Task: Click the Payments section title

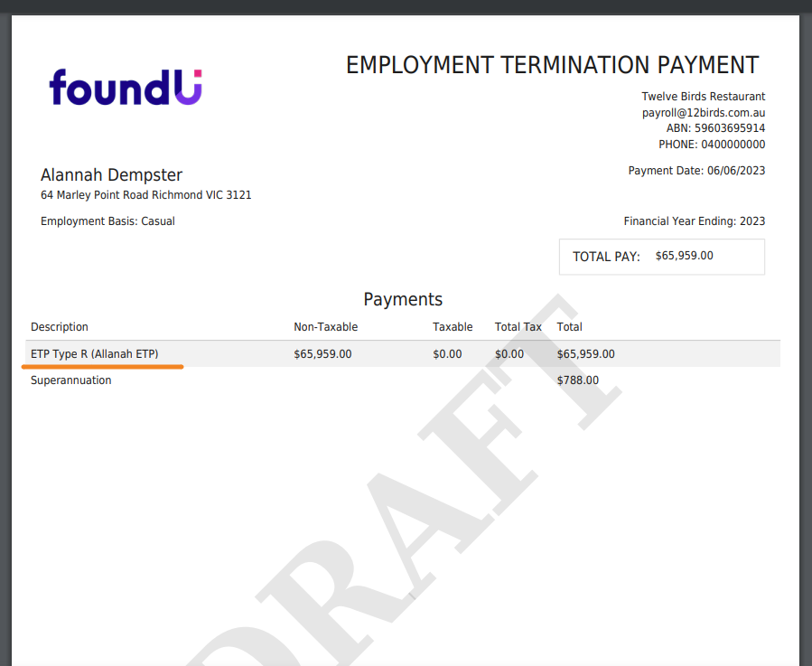Action: click(x=403, y=299)
